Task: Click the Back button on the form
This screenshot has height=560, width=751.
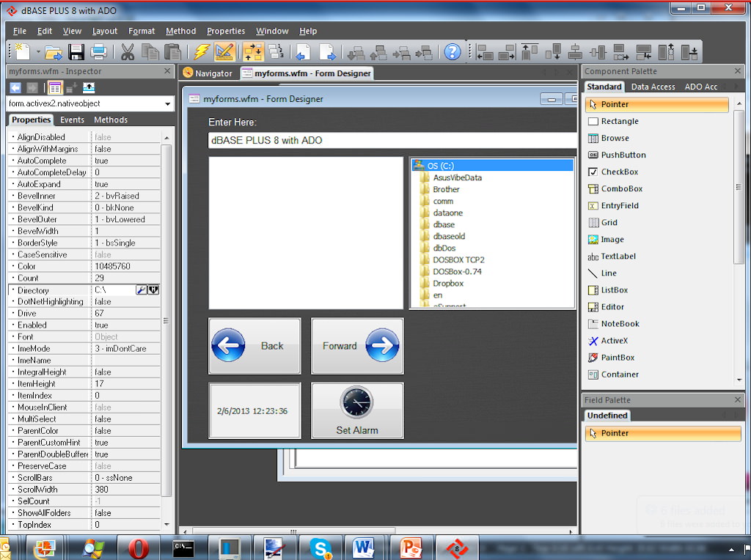Action: pyautogui.click(x=254, y=346)
